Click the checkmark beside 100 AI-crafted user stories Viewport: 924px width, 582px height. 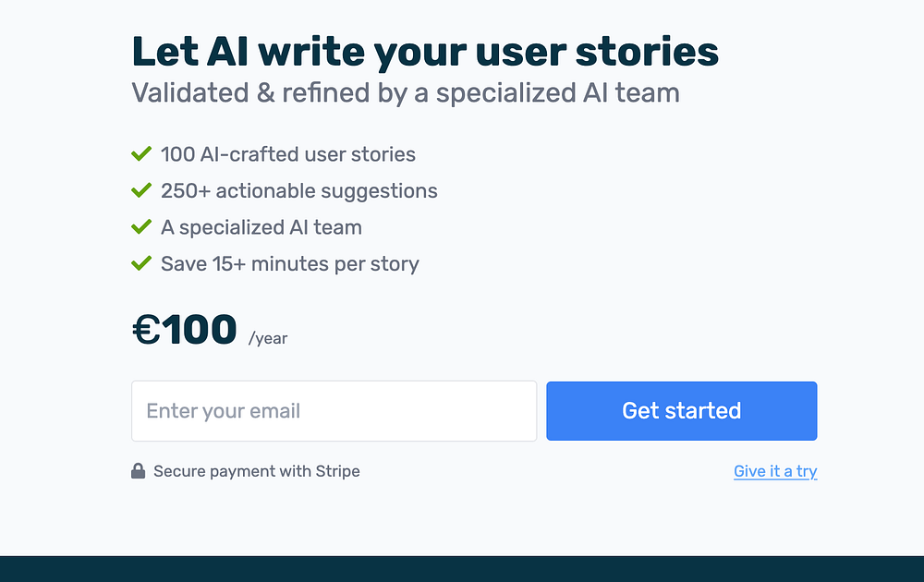tap(141, 154)
